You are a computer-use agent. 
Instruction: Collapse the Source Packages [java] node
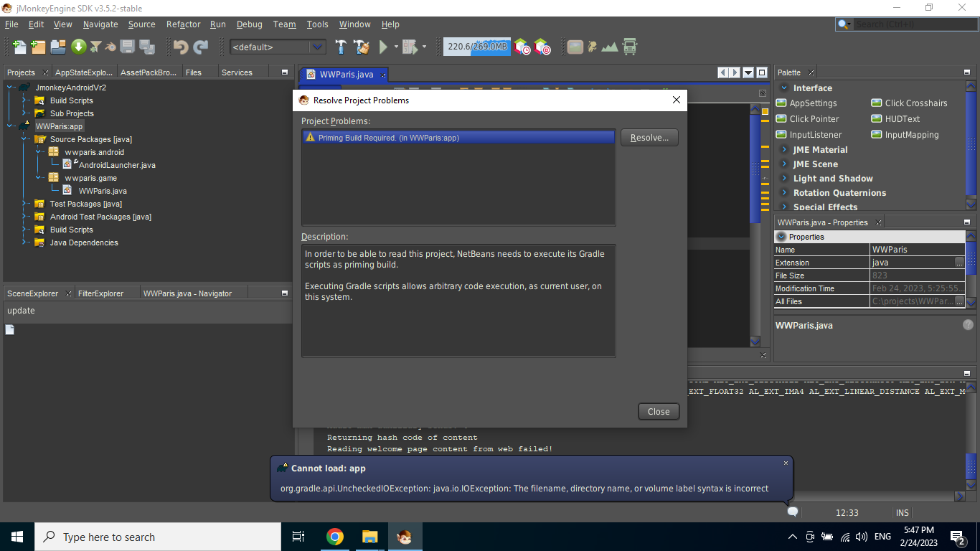click(x=24, y=139)
